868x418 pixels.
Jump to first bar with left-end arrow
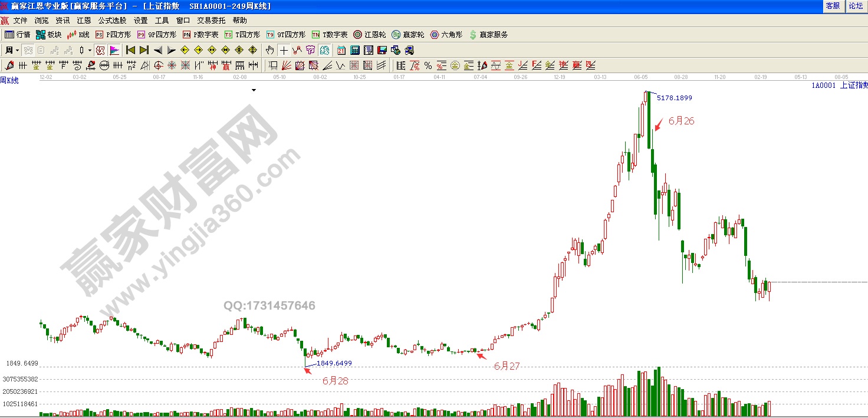pos(131,50)
